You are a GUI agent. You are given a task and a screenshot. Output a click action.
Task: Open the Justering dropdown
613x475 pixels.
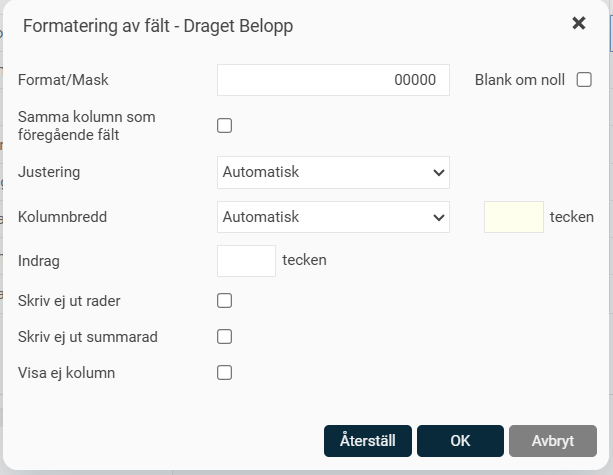click(x=333, y=172)
